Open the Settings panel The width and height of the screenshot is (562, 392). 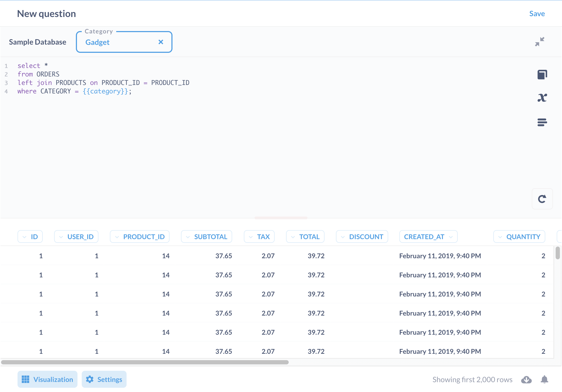(104, 379)
